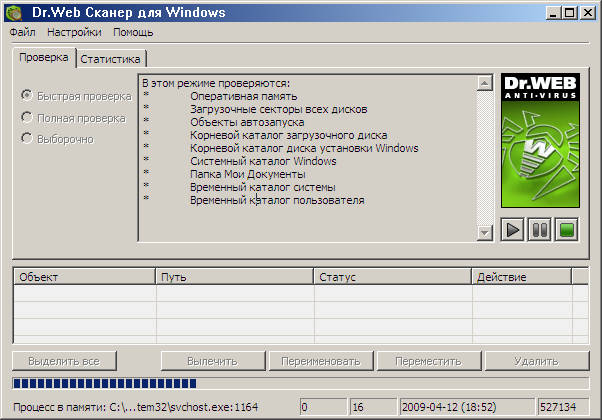Maximize the Dr.Web scanner window
This screenshot has width=602, height=420.
tap(570, 13)
